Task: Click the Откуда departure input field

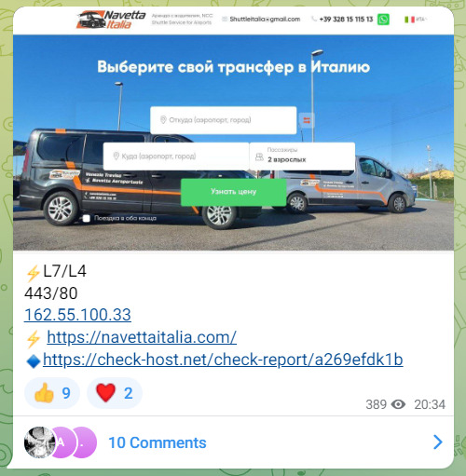Action: (224, 120)
